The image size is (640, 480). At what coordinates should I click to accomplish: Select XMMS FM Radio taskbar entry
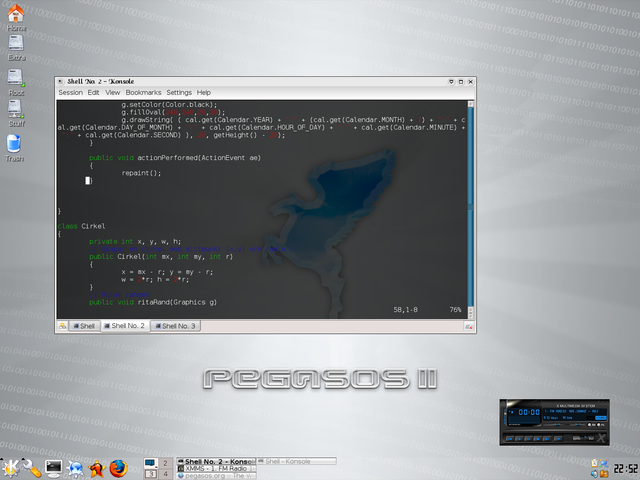click(x=216, y=469)
